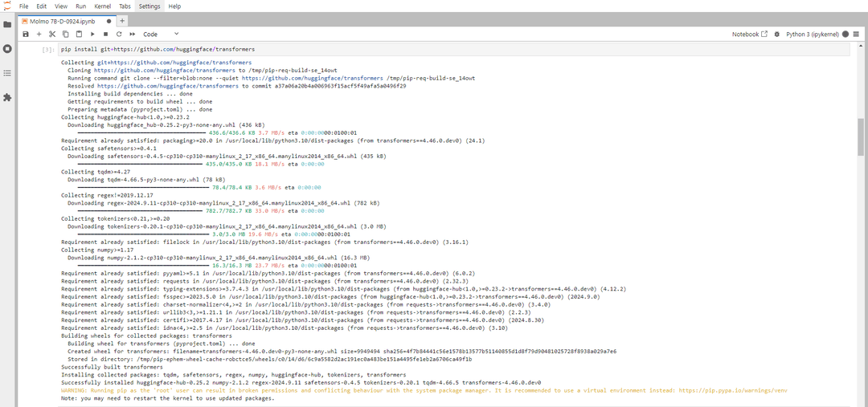This screenshot has height=407, width=868.
Task: Interrupt the kernel with the stop icon
Action: [x=106, y=35]
